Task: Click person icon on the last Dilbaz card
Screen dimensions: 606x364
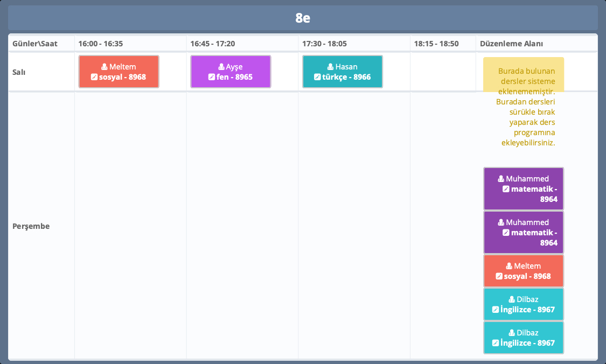Action: coord(512,333)
